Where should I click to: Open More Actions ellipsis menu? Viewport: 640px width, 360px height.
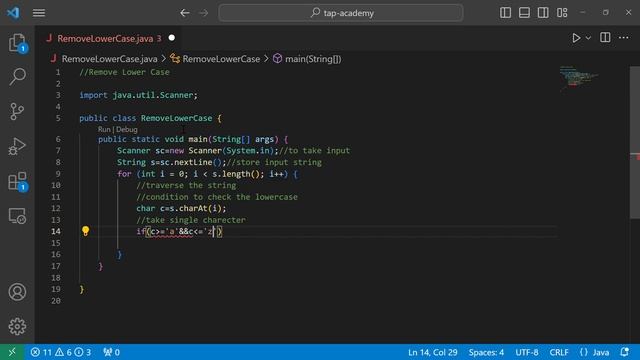point(624,38)
